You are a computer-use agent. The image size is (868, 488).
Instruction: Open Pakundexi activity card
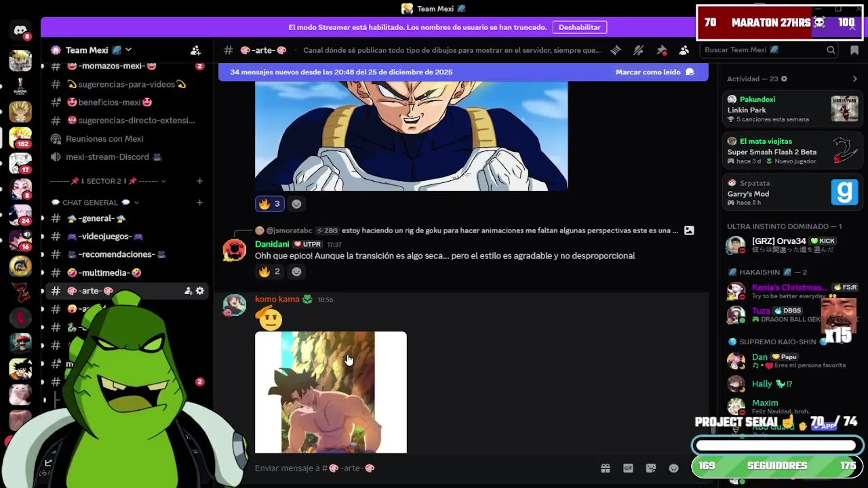tap(791, 109)
